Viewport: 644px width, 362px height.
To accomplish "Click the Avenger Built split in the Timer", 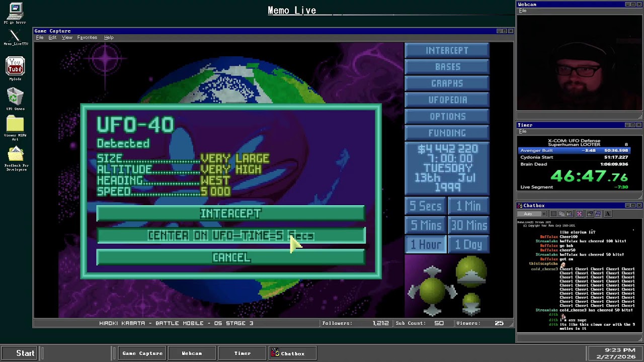I will pos(573,150).
